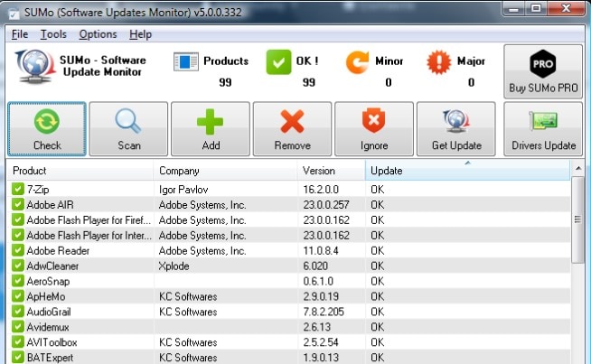Image resolution: width=591 pixels, height=364 pixels.
Task: Select the AeroSnap product name
Action: pos(48,282)
